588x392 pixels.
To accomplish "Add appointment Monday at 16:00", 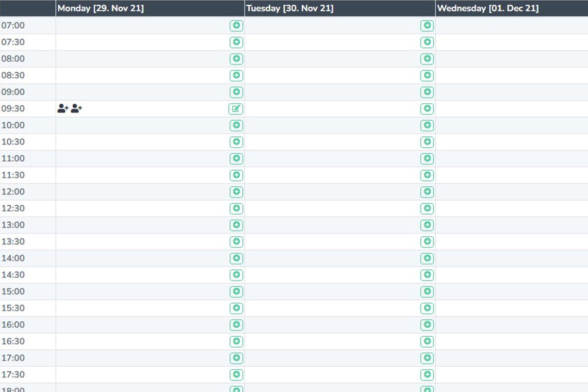I will [236, 325].
